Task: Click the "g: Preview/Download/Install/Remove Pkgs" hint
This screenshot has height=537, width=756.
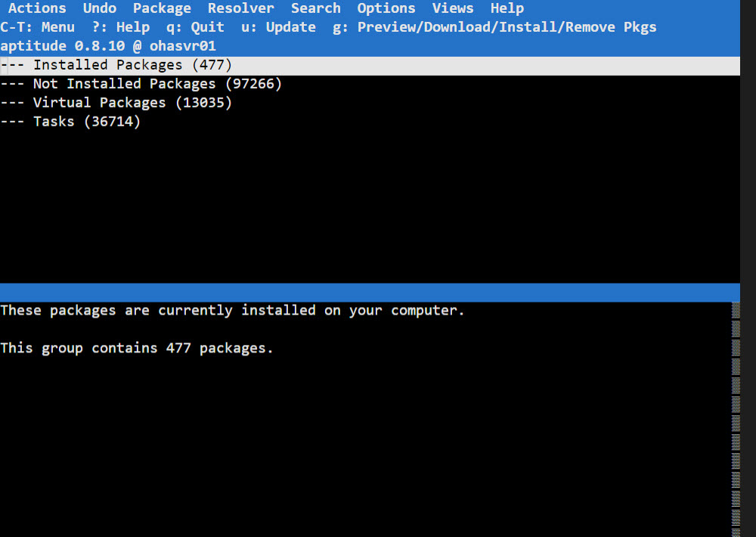Action: (494, 27)
